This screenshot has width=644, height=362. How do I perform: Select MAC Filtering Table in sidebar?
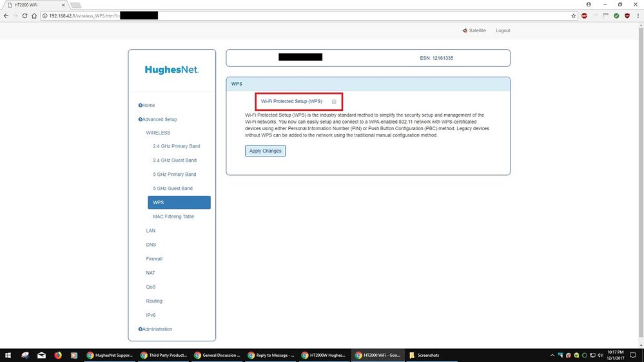pyautogui.click(x=173, y=216)
